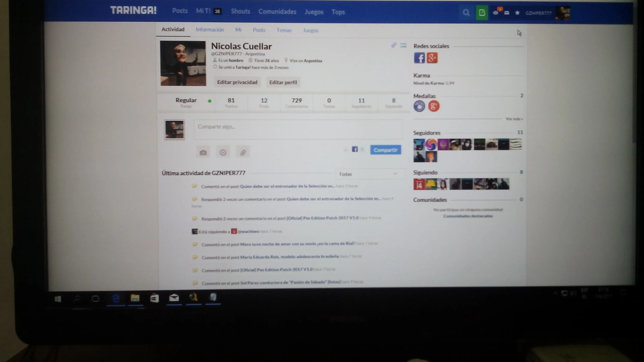This screenshot has width=644, height=362.
Task: Click the Ver más link under Medallas
Action: point(514,119)
